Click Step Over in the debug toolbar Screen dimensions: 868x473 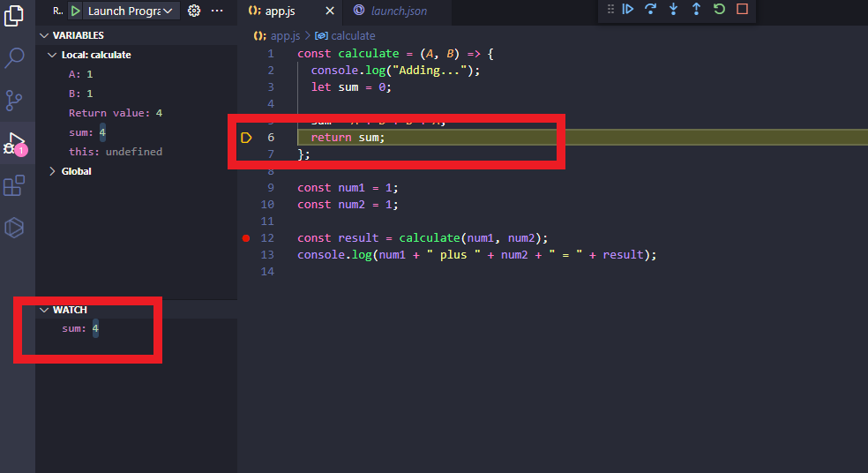click(651, 10)
